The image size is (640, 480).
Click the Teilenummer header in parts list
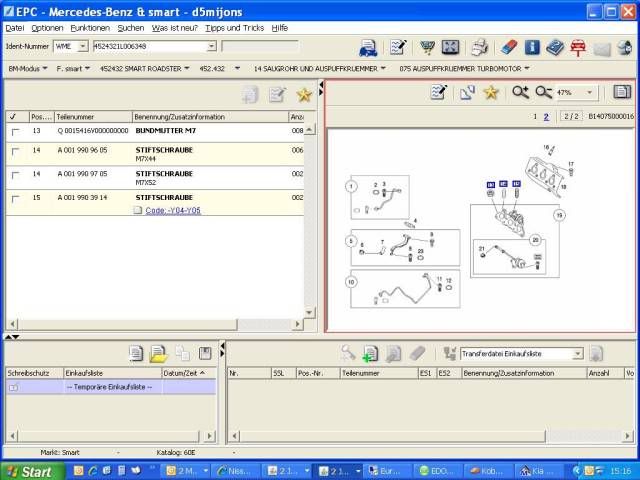[93, 117]
